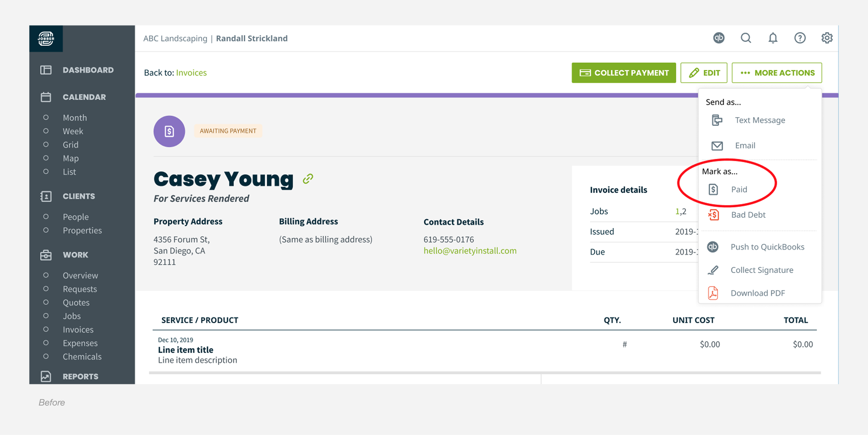Viewport: 868px width, 435px height.
Task: Click Push to QuickBooks option
Action: pyautogui.click(x=767, y=247)
